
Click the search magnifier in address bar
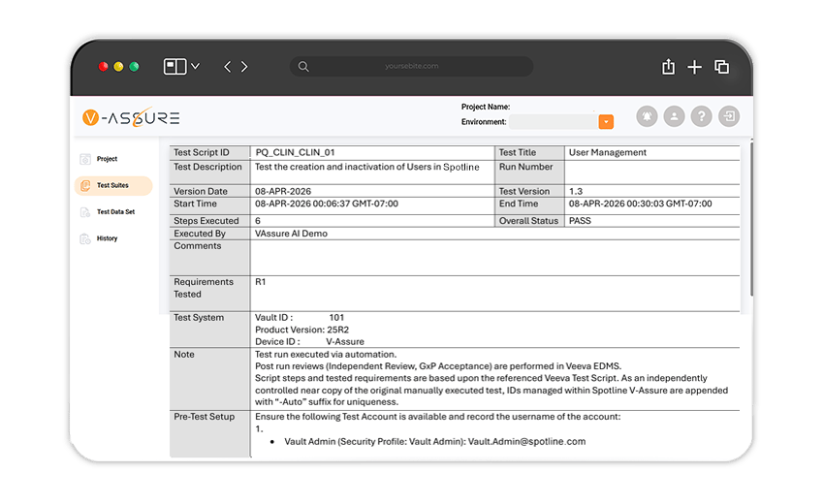(x=303, y=67)
